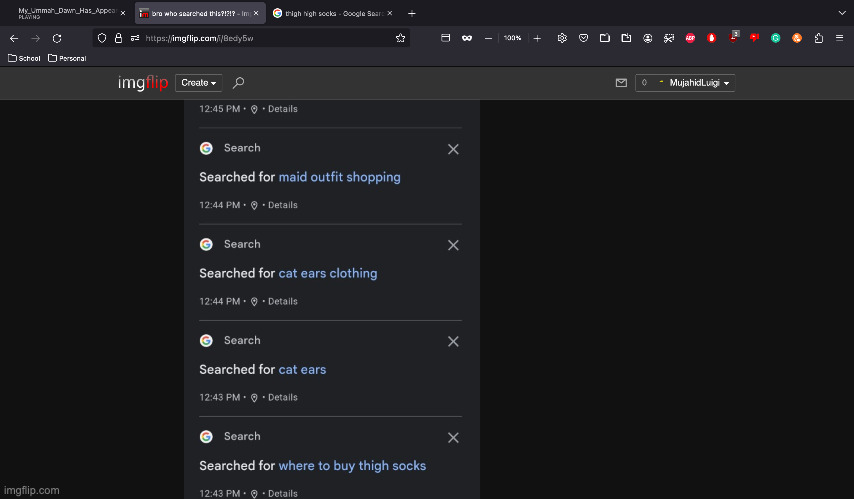Screen dimensions: 854x499
Task: Click Google logo on the maid outfit entry
Action: click(206, 148)
